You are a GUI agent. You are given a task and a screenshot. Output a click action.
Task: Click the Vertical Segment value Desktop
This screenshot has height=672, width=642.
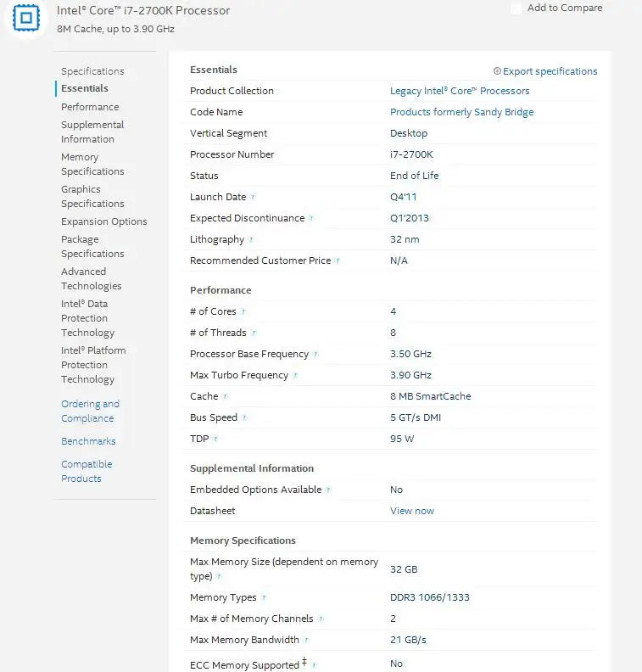coord(409,133)
